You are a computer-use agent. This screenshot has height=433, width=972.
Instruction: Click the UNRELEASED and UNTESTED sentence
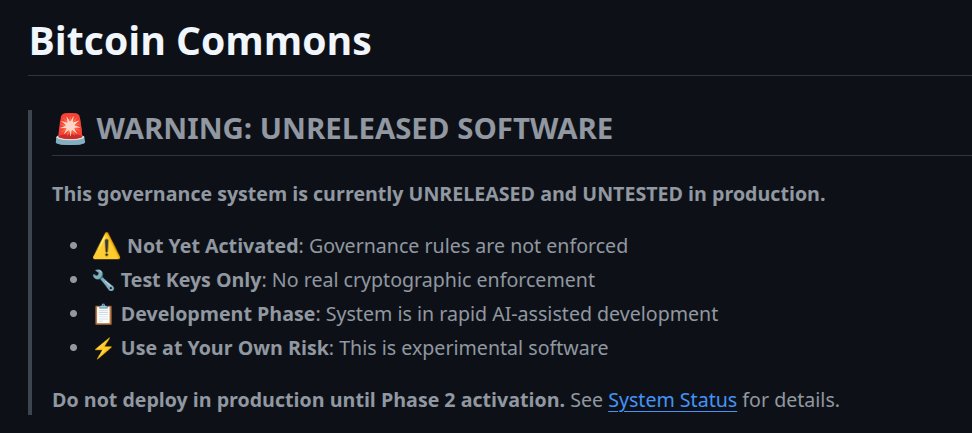coord(439,195)
